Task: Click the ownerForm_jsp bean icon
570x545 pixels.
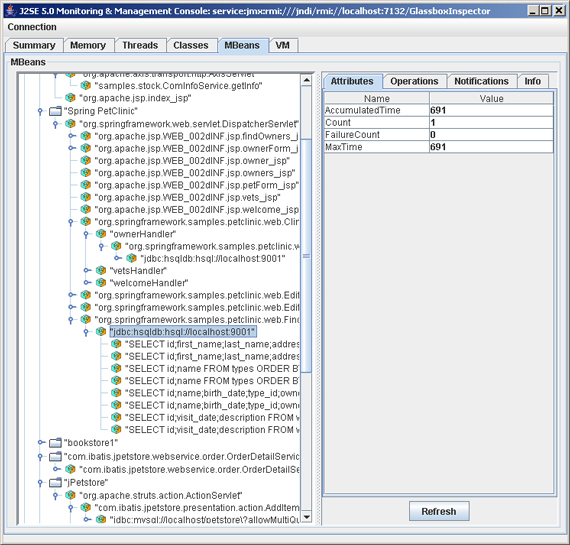Action: coord(86,148)
